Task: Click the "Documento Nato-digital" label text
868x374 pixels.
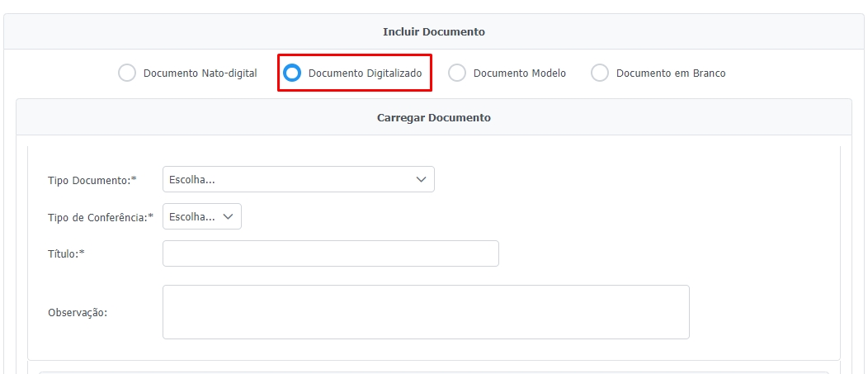Action: (x=200, y=73)
